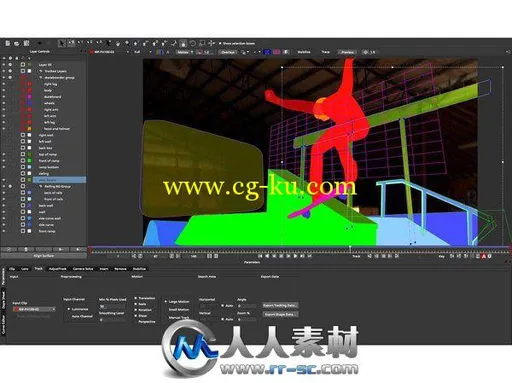Viewport: 512px width, 383px height.
Task: Switch to the Track tab
Action: pyautogui.click(x=39, y=269)
